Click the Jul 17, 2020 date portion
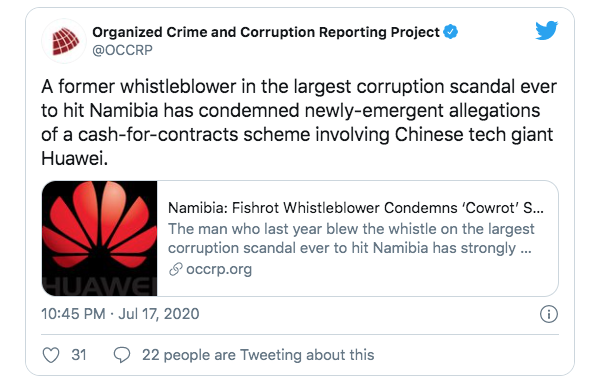 pos(159,314)
